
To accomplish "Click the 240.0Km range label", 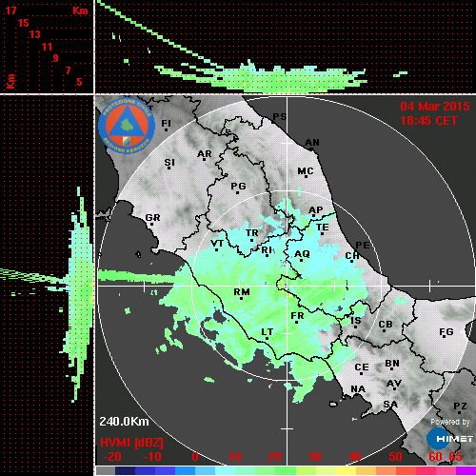I will coord(124,422).
